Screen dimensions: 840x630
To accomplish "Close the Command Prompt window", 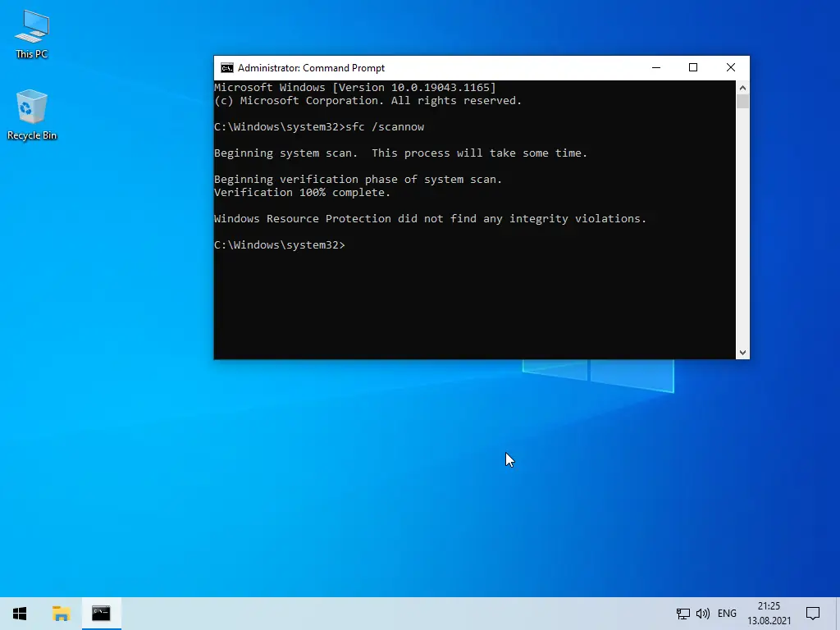I will coord(731,67).
